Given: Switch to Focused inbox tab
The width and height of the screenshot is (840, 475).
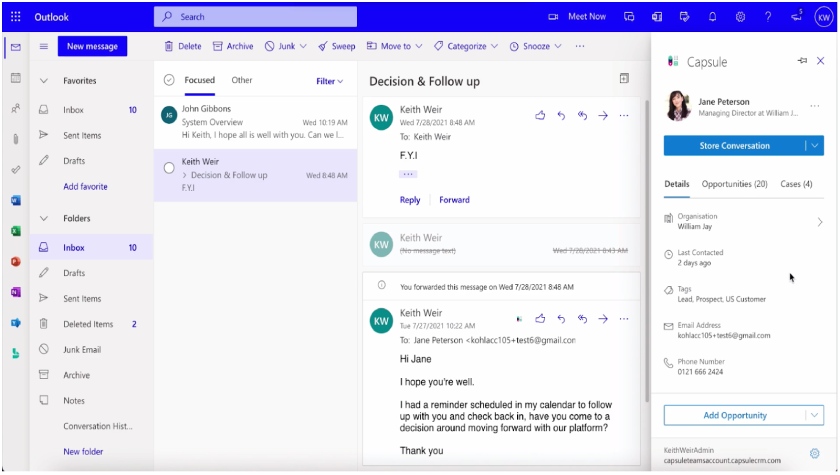Looking at the screenshot, I should click(x=199, y=80).
